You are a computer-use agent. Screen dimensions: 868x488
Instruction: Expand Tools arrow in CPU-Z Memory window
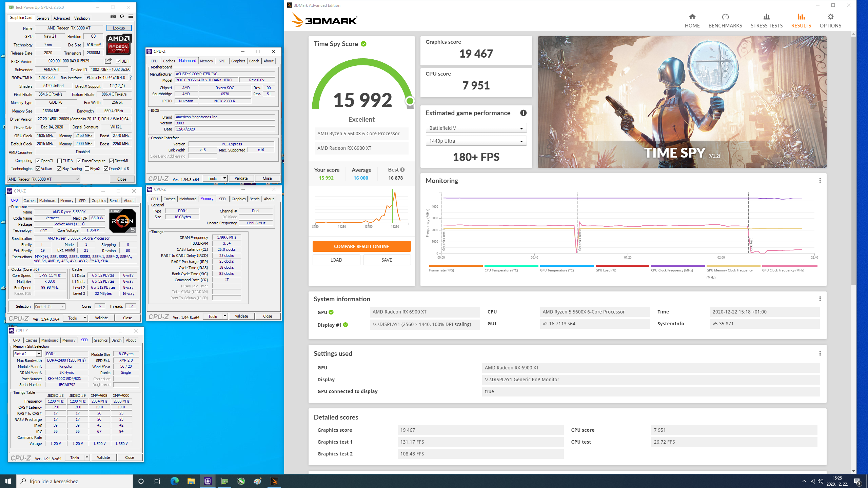(x=224, y=316)
